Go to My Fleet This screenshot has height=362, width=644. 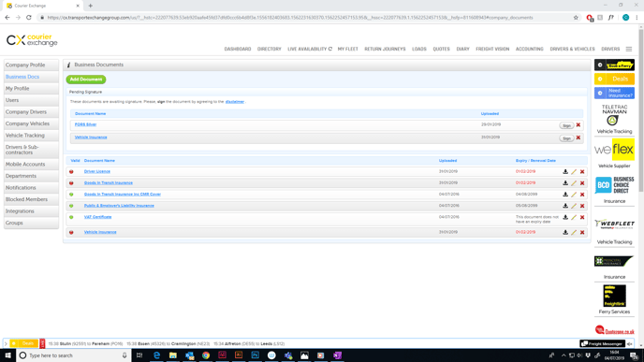(347, 49)
